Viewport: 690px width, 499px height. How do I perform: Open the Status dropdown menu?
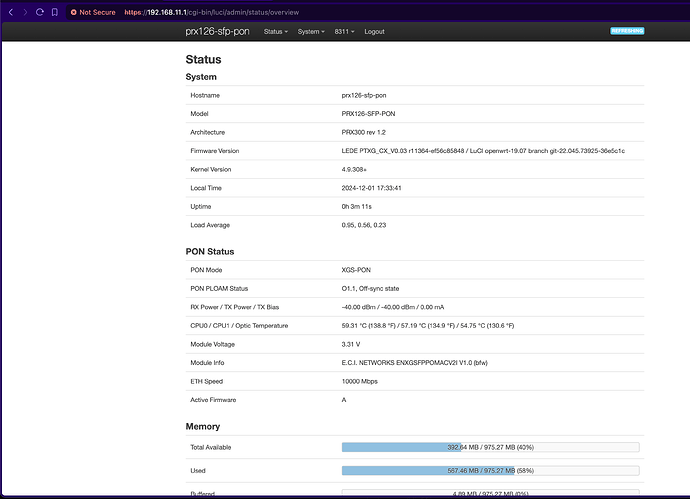click(275, 32)
